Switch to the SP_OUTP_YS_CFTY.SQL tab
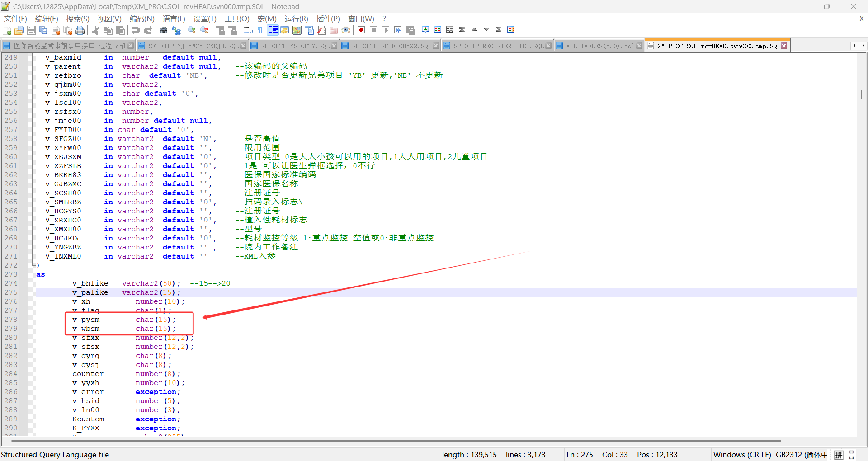The width and height of the screenshot is (868, 461). [293, 46]
